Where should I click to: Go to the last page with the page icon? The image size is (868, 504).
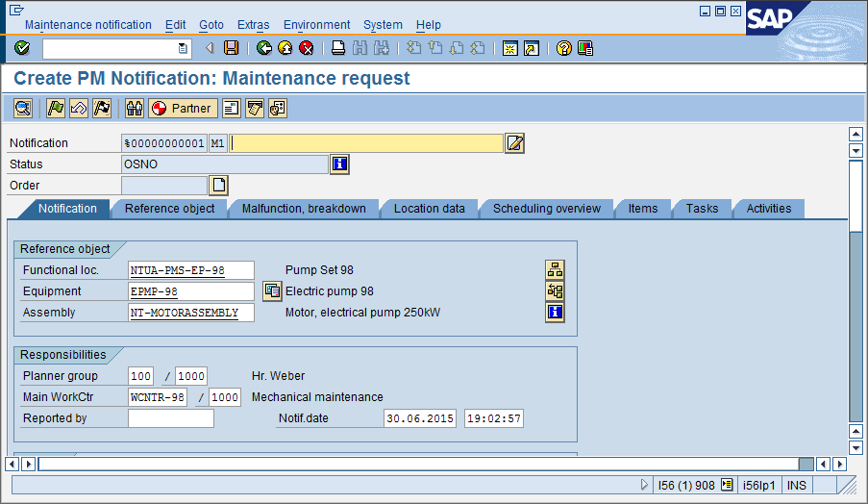[x=478, y=48]
